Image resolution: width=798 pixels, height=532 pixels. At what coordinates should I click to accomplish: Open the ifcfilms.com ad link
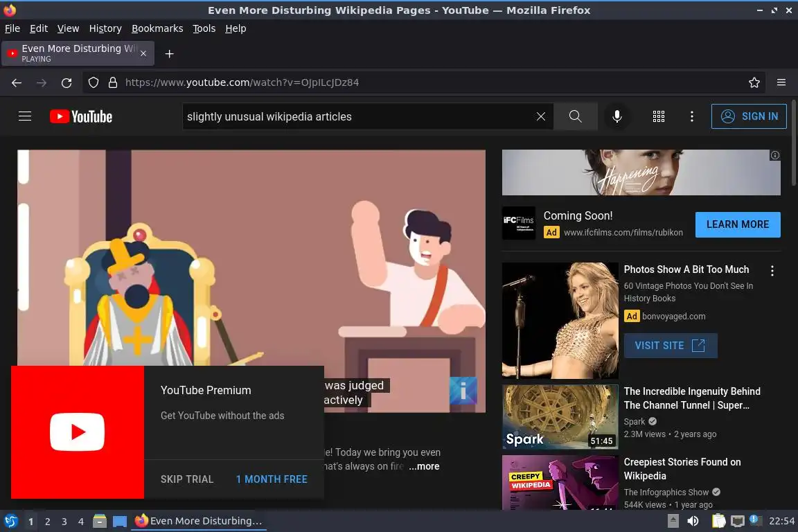pyautogui.click(x=623, y=232)
